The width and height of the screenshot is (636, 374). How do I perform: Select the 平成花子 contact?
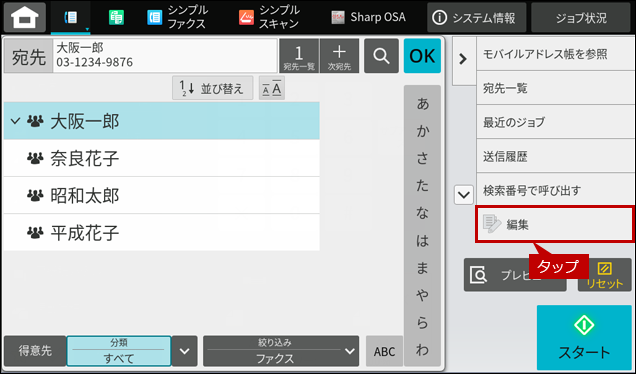coord(161,232)
